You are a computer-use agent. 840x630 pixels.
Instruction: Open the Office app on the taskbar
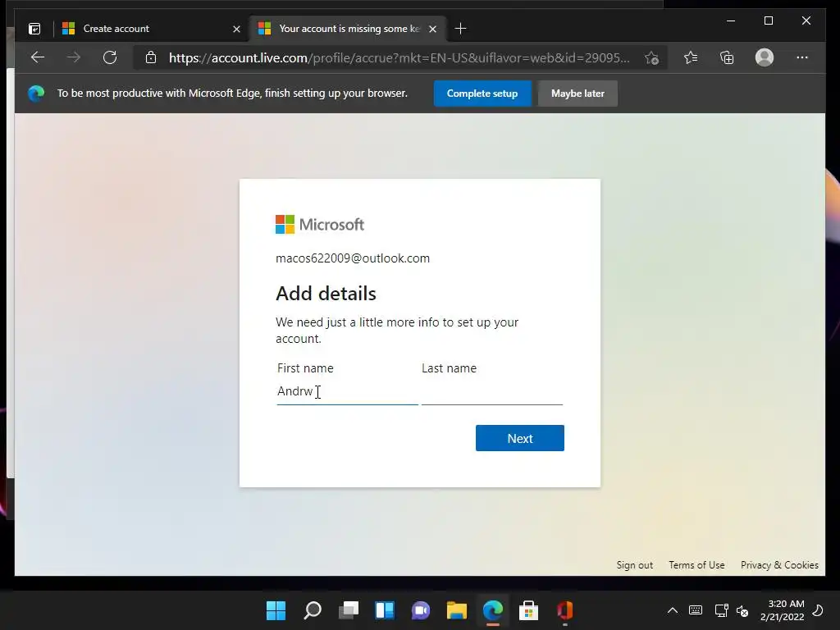pyautogui.click(x=565, y=610)
